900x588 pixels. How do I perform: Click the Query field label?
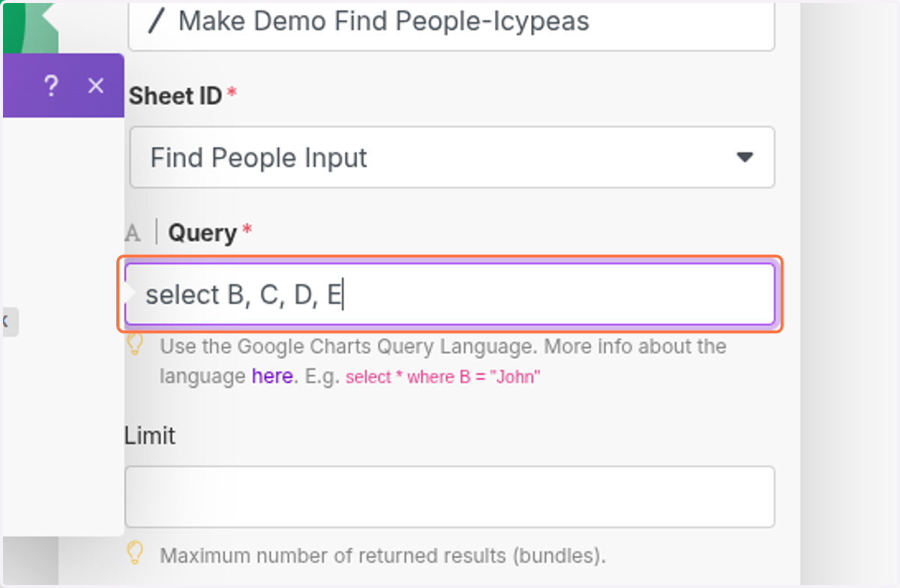coord(202,233)
